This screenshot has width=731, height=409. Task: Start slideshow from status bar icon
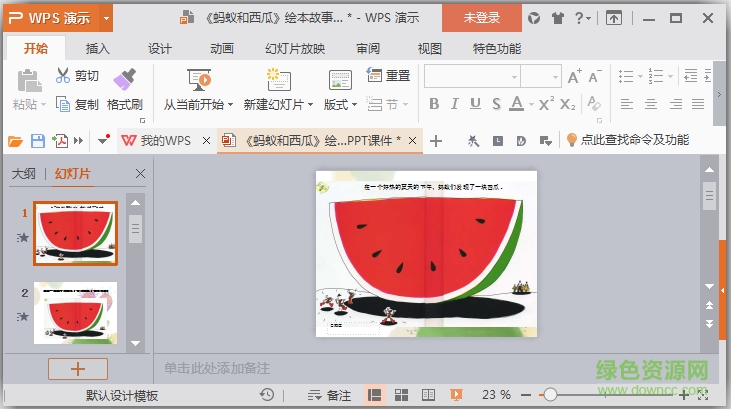pos(456,395)
